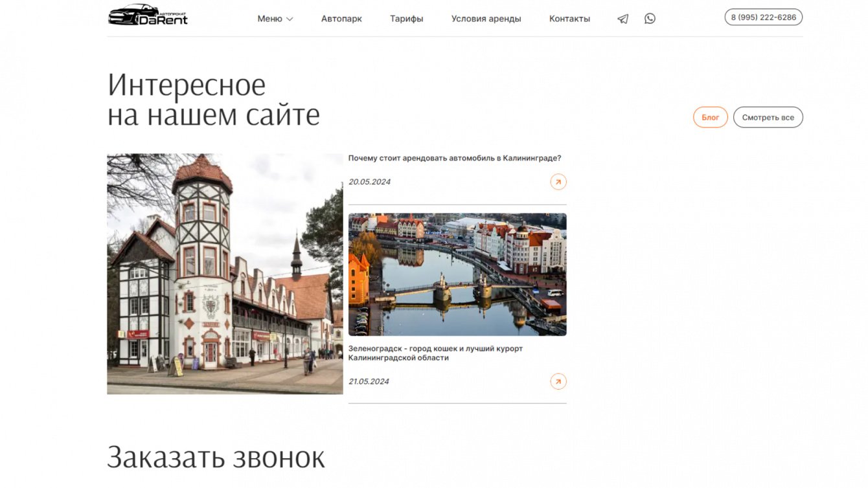Click the heading Интересное на нашем сайте
Viewport: 868px width, 488px height.
pyautogui.click(x=214, y=100)
